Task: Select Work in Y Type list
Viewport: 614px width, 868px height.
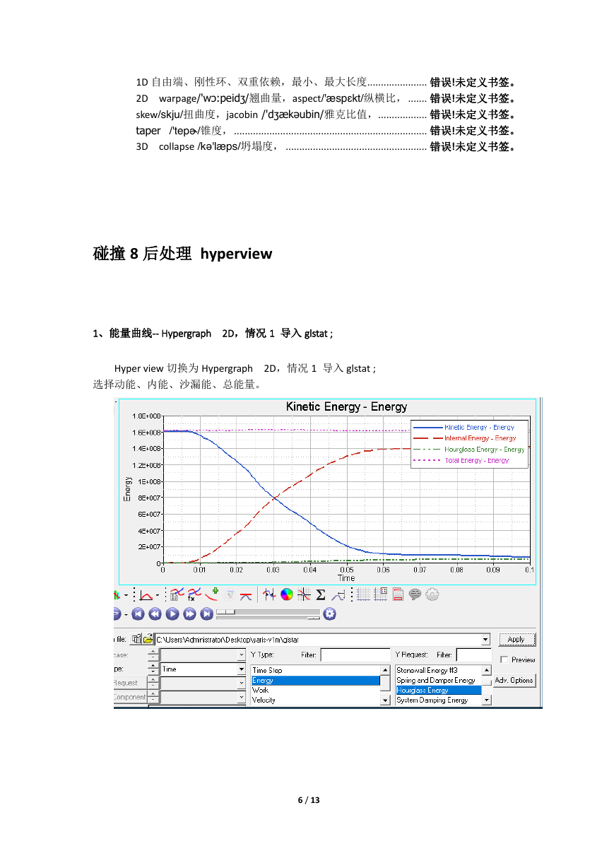Action: point(315,690)
